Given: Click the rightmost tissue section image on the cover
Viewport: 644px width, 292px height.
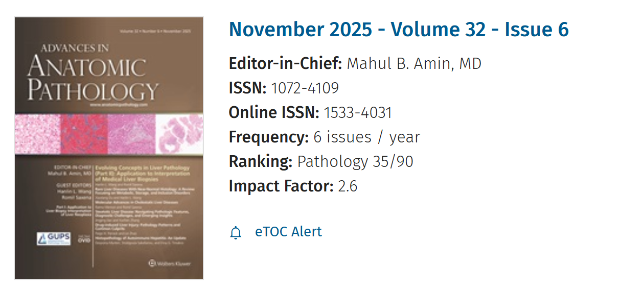Looking at the screenshot, I should pos(179,134).
